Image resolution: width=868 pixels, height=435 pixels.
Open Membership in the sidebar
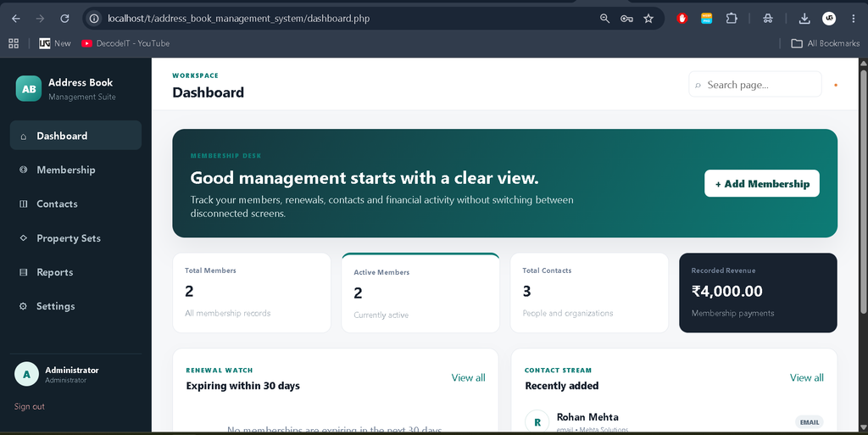point(75,170)
